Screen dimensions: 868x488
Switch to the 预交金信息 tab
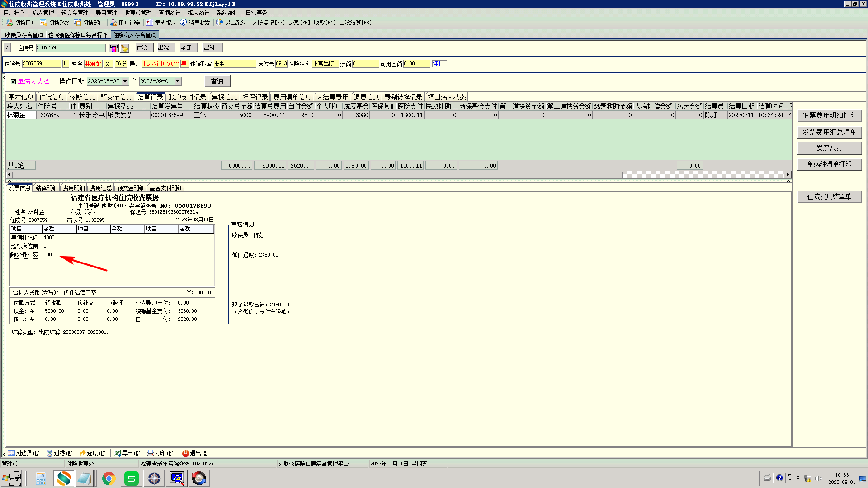tap(116, 97)
